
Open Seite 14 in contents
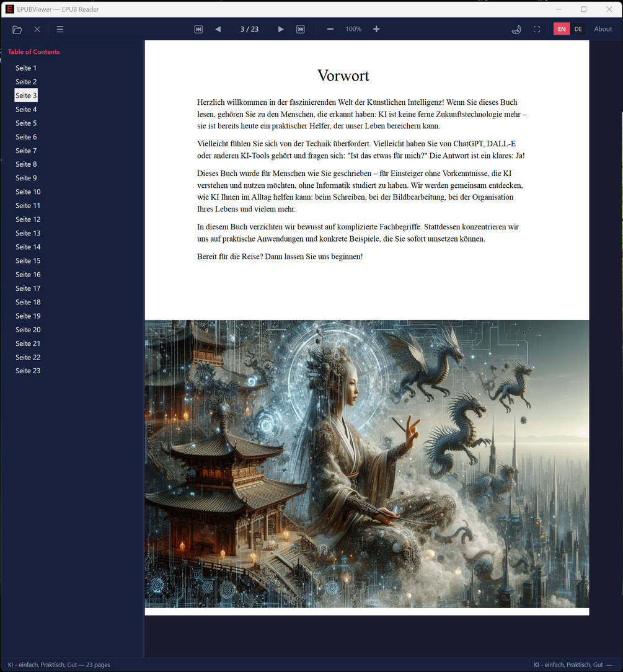coord(28,247)
